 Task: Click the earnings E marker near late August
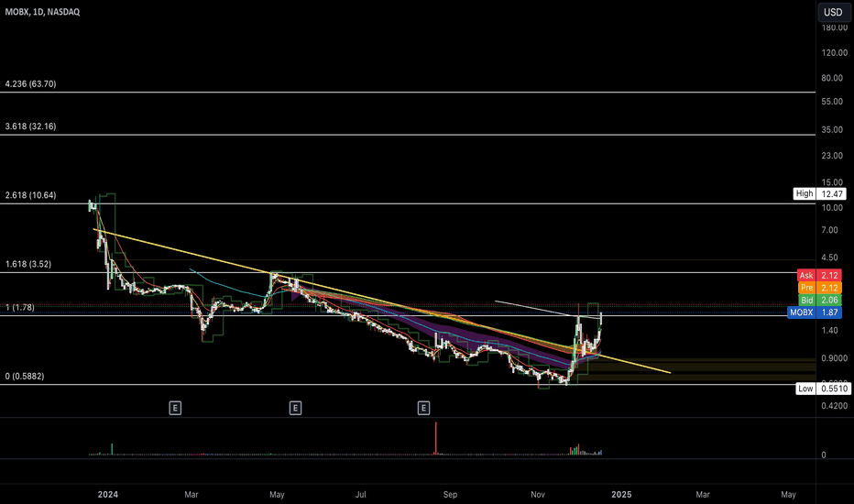[x=423, y=406]
